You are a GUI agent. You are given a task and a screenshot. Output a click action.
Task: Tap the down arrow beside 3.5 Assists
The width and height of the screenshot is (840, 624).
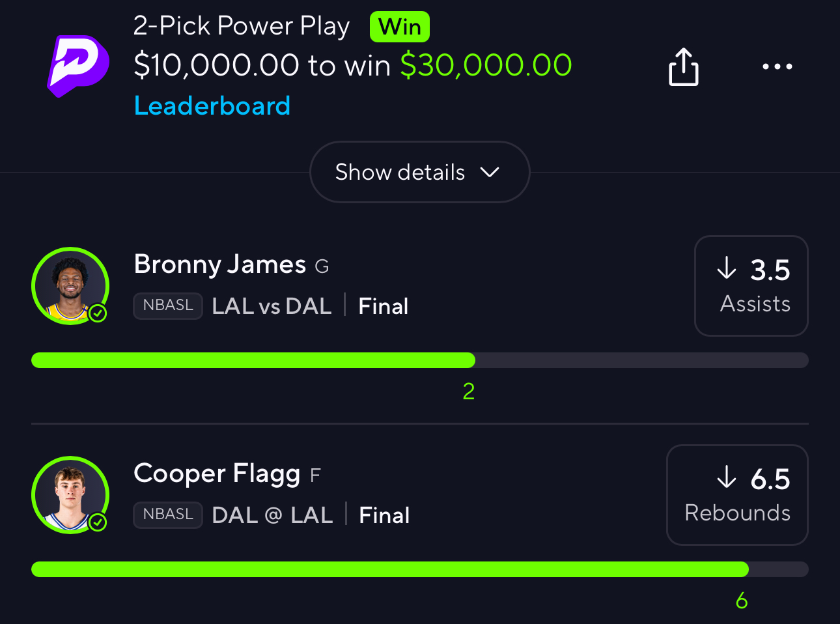(x=726, y=268)
